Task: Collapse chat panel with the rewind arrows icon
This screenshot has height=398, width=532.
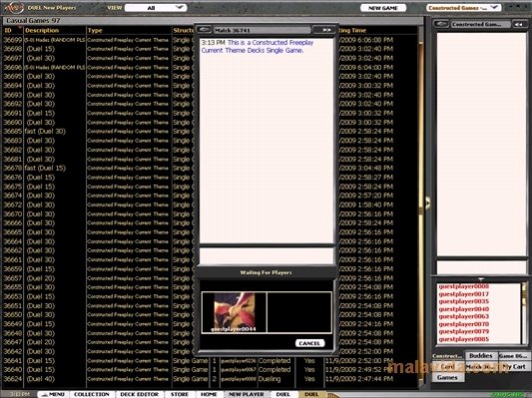Action: pyautogui.click(x=518, y=24)
